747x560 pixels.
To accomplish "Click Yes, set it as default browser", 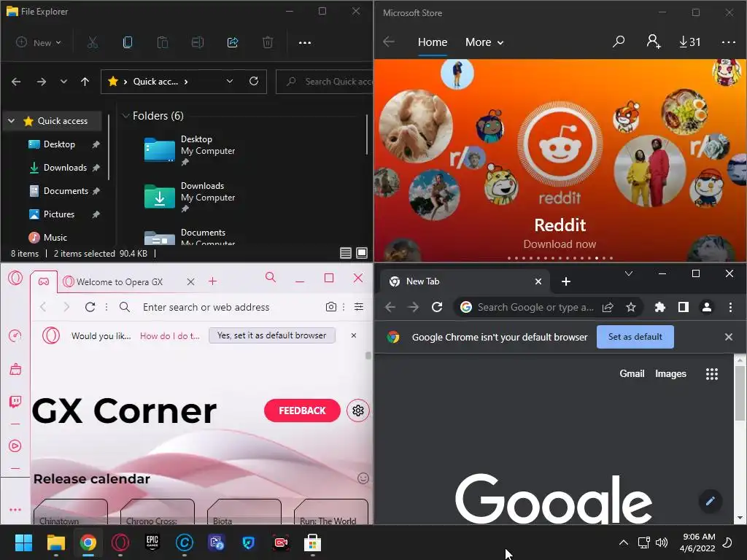I will coord(272,335).
